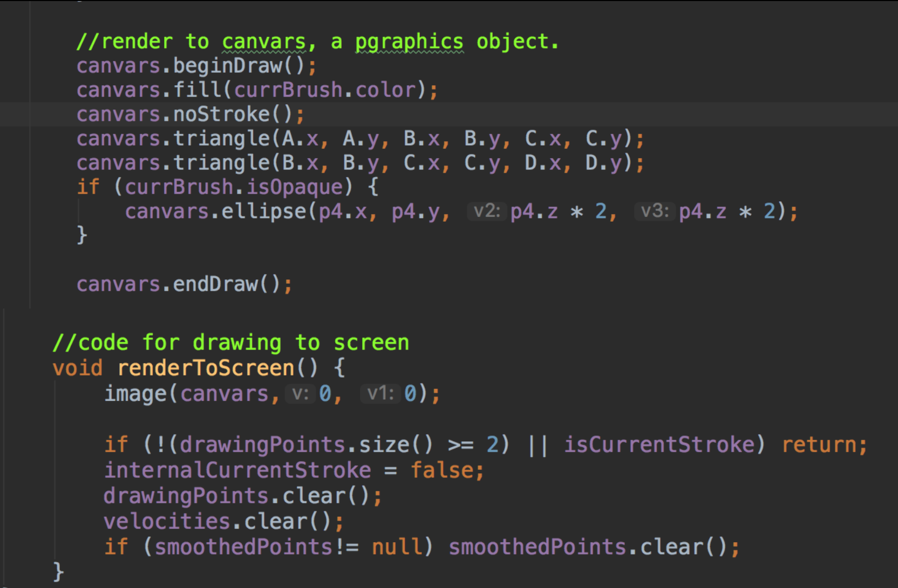Click the "v3:" parameter hint
Screen dimensions: 898x588
(x=654, y=211)
